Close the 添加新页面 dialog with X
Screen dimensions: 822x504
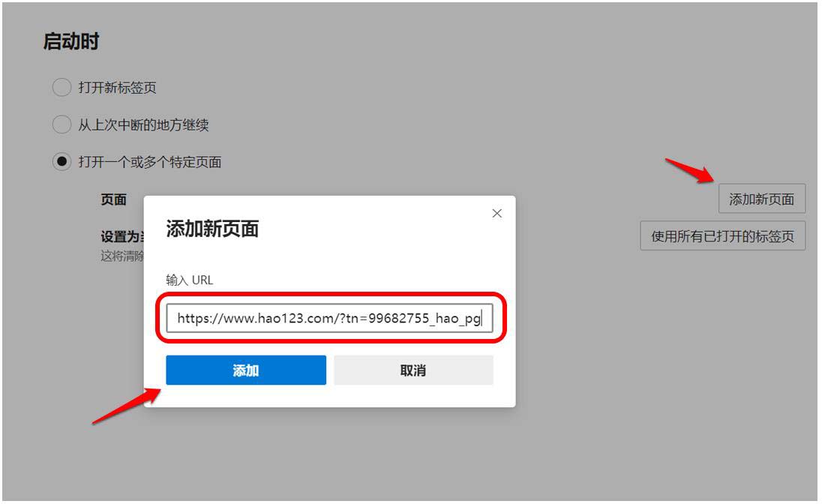(x=496, y=214)
